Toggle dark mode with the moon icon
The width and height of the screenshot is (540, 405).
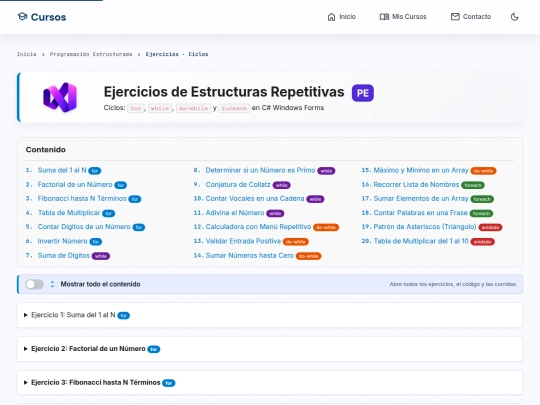515,17
